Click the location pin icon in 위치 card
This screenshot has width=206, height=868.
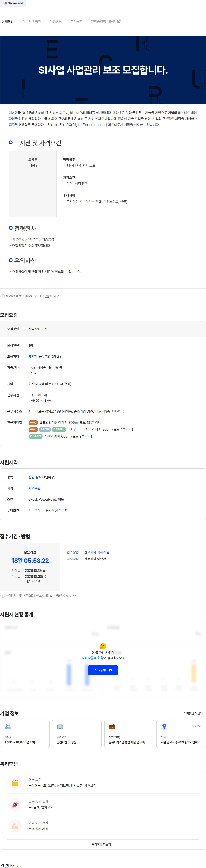164,726
